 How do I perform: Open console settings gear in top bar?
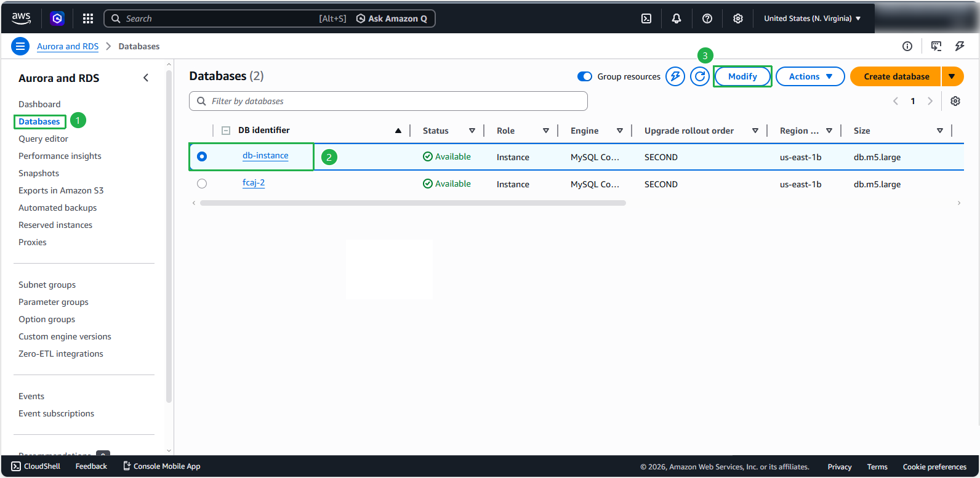pos(738,18)
